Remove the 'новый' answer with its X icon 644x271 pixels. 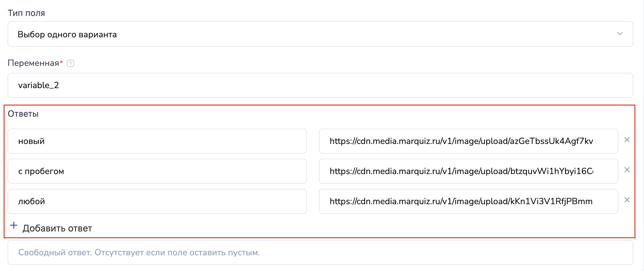pos(627,140)
